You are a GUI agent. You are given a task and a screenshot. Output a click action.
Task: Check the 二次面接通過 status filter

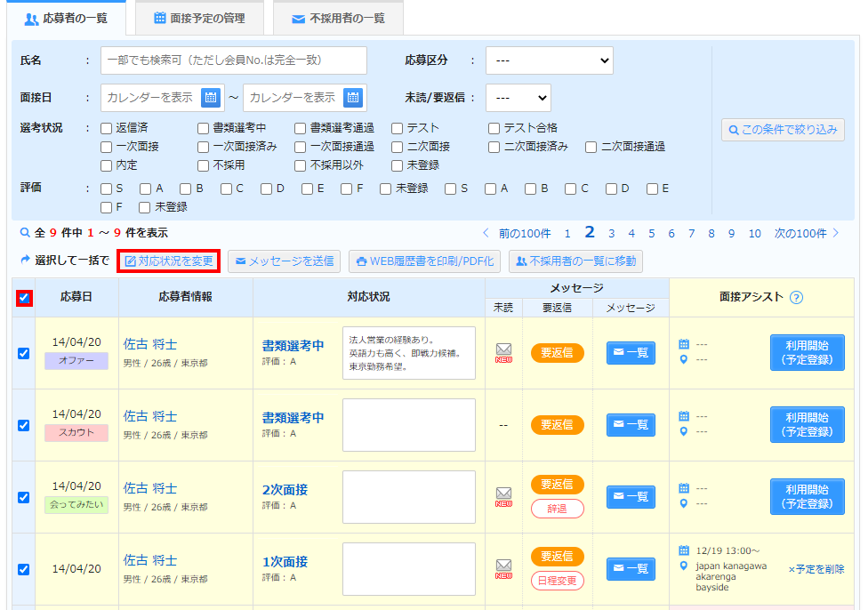(x=591, y=148)
